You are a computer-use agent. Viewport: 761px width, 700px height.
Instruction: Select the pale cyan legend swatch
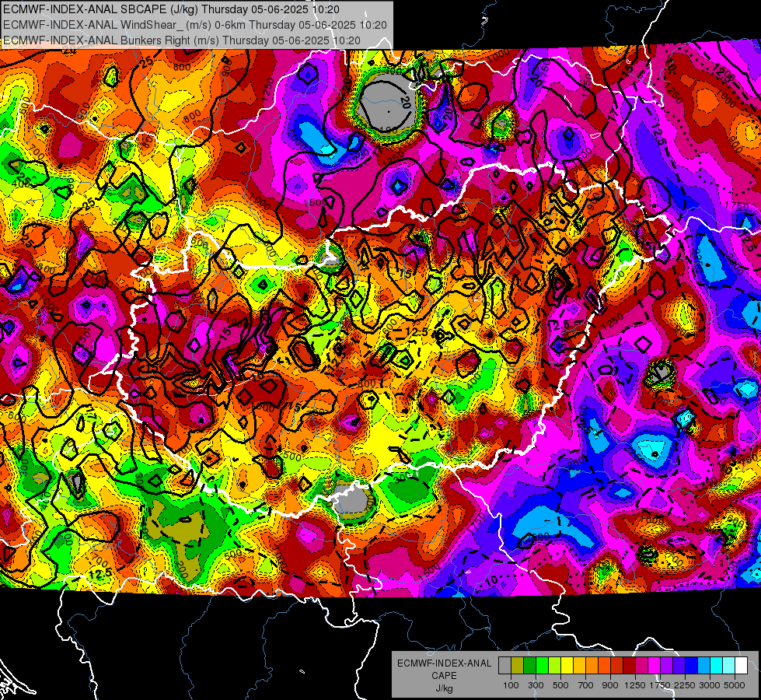coord(729,666)
